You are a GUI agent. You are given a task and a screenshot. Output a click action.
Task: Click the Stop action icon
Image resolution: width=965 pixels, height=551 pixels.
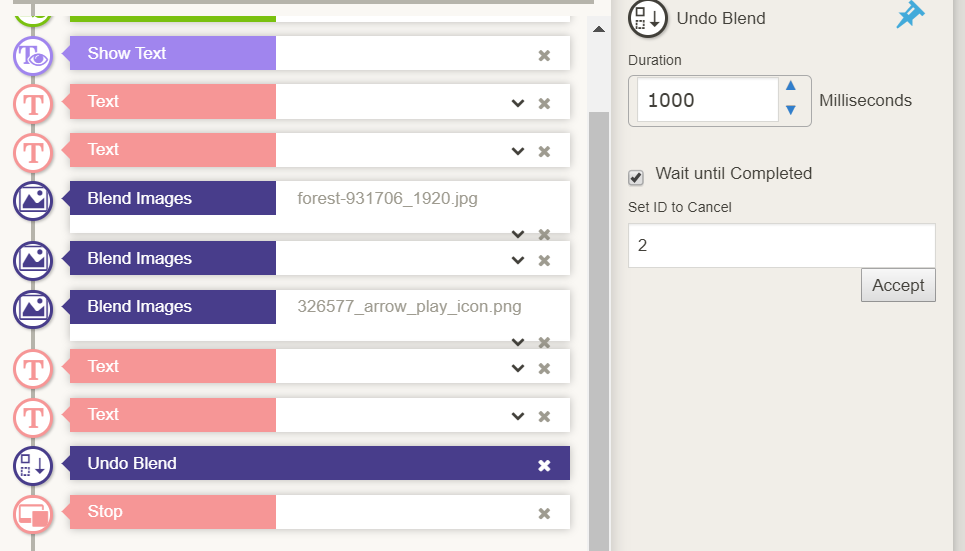point(33,513)
